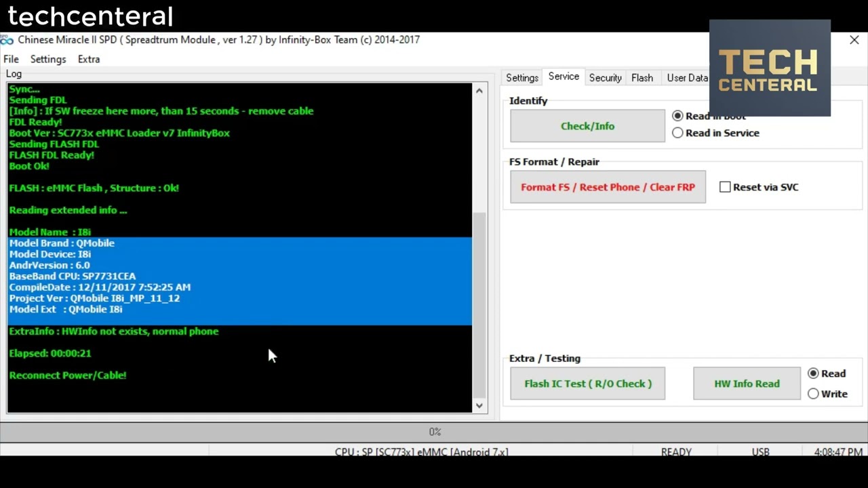The image size is (868, 488).
Task: Close the Chinese Miracle window
Action: click(854, 40)
